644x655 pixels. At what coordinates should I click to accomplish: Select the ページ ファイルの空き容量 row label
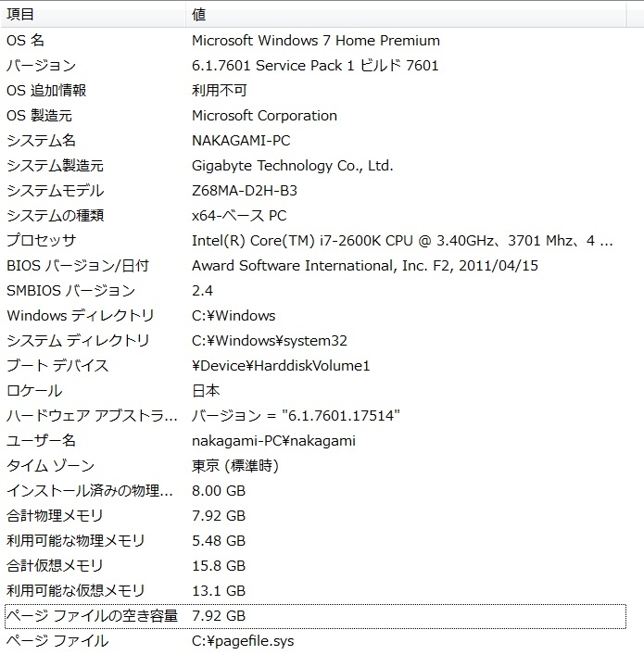coord(92,617)
